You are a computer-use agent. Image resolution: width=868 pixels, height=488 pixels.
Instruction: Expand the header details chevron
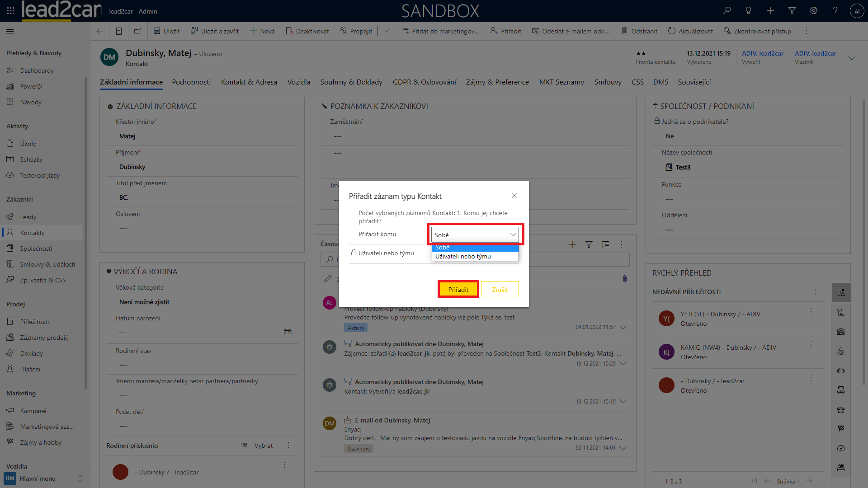(x=852, y=58)
